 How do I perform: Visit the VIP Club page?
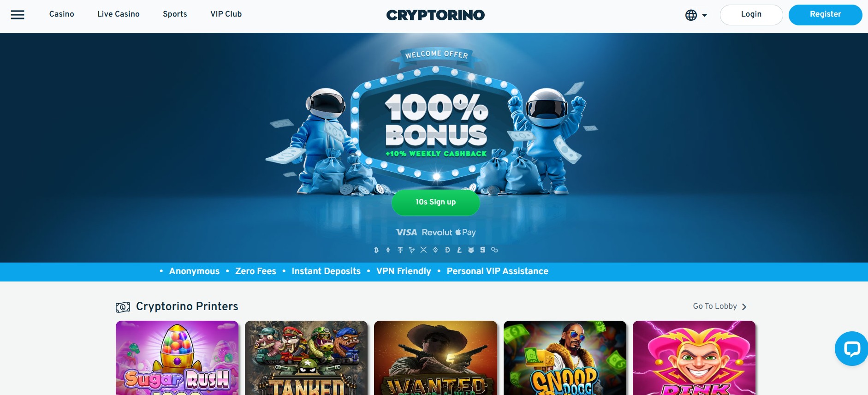pyautogui.click(x=226, y=14)
